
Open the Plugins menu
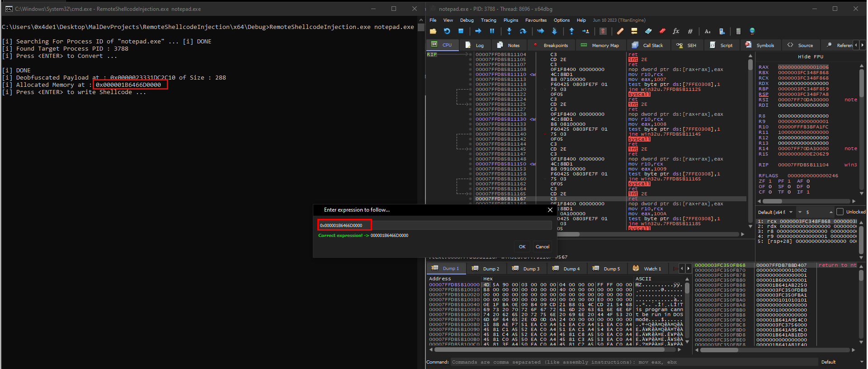511,20
